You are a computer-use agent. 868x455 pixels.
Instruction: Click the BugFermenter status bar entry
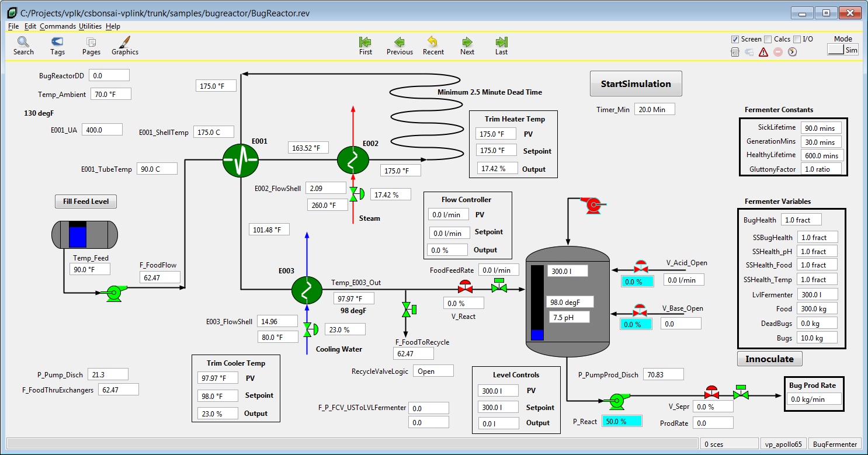coord(835,444)
